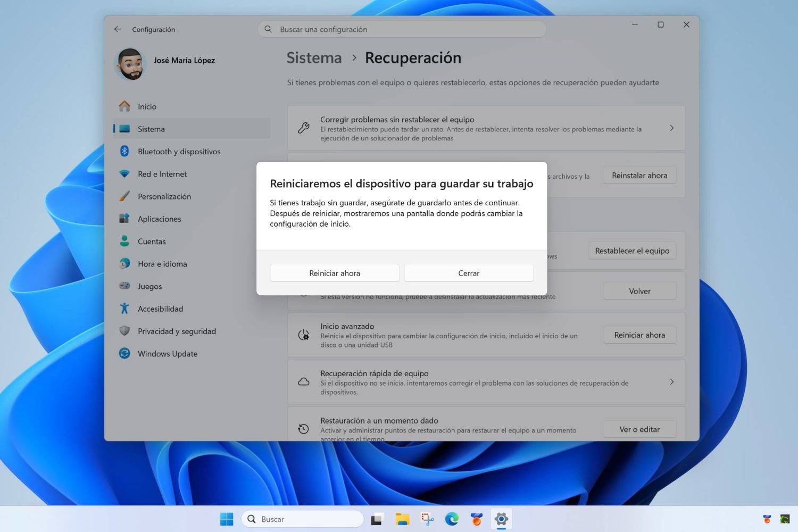Click Cerrar to dismiss the dialog
This screenshot has height=532, width=798.
click(469, 273)
